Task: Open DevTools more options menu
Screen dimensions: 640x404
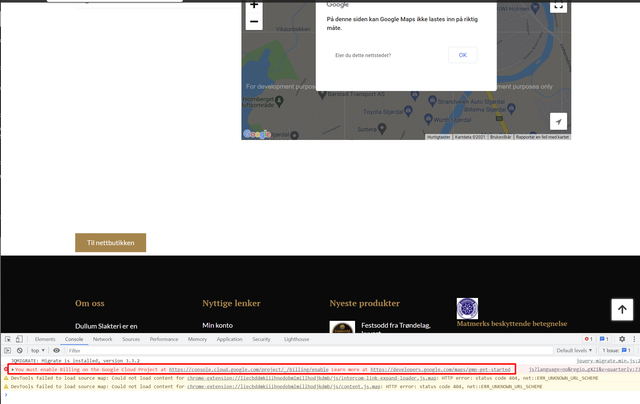Action: [634, 339]
